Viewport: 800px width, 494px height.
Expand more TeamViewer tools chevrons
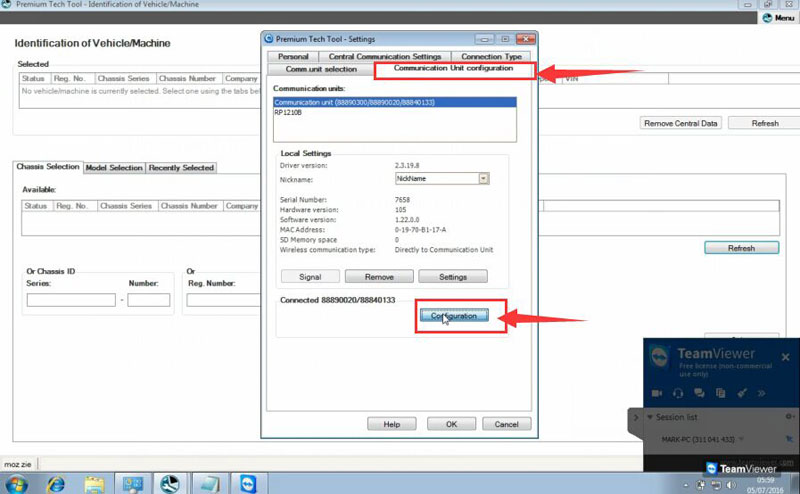pyautogui.click(x=761, y=393)
